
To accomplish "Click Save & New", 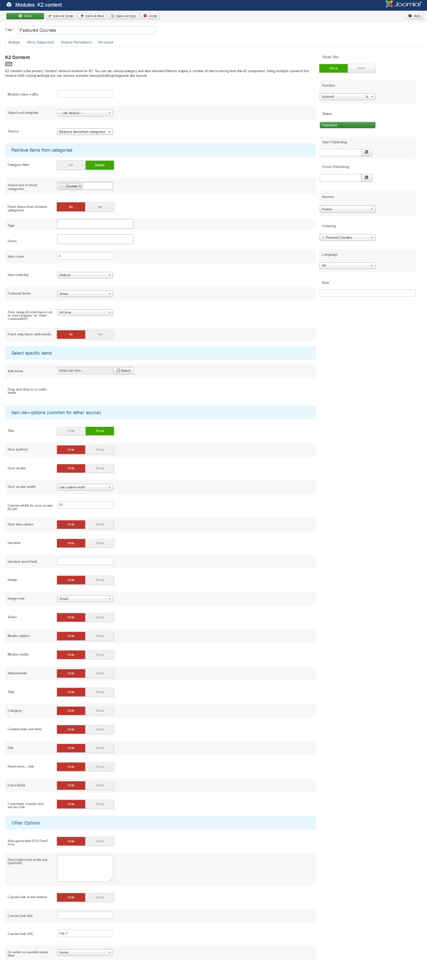I will [x=92, y=16].
